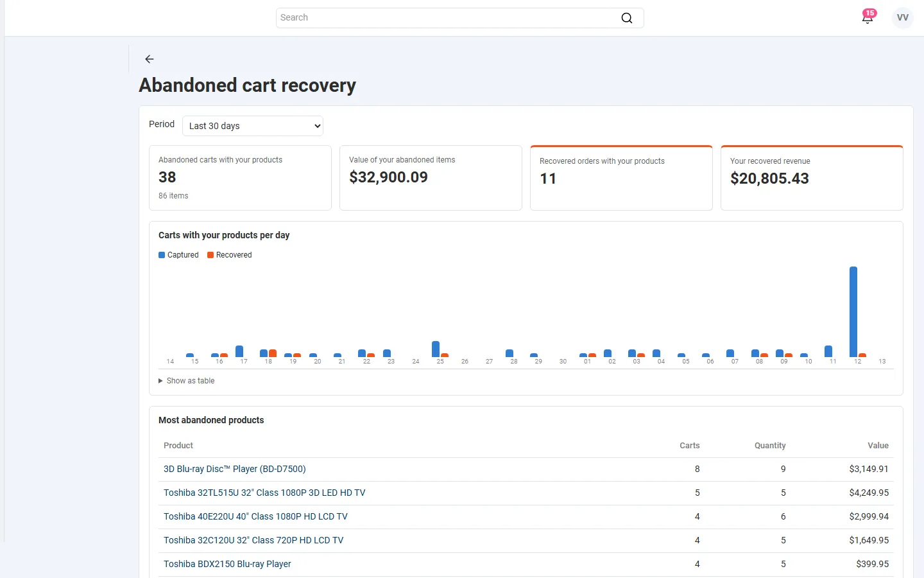924x578 pixels.
Task: Click the Most abandoned products heading
Action: pos(211,420)
